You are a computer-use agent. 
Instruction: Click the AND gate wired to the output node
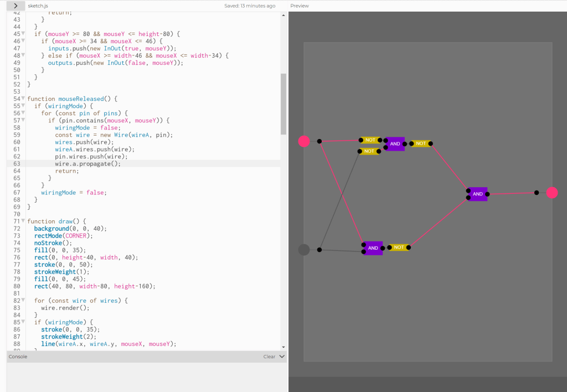click(478, 194)
